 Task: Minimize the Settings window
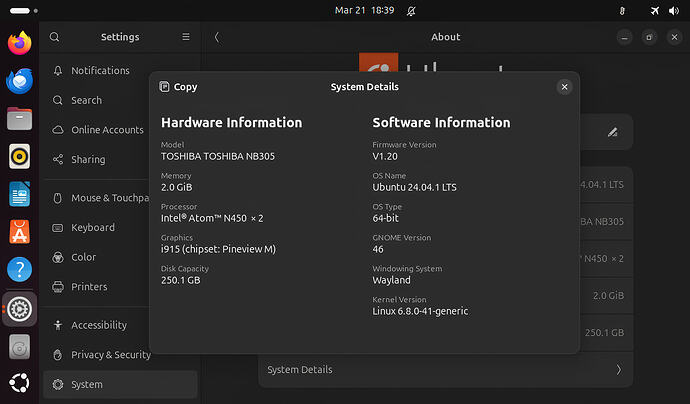pyautogui.click(x=624, y=37)
